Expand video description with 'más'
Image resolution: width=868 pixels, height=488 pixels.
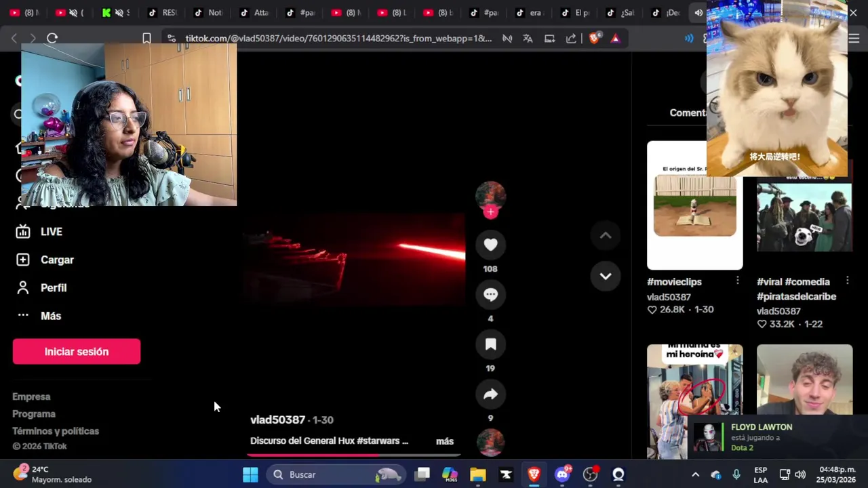445,441
